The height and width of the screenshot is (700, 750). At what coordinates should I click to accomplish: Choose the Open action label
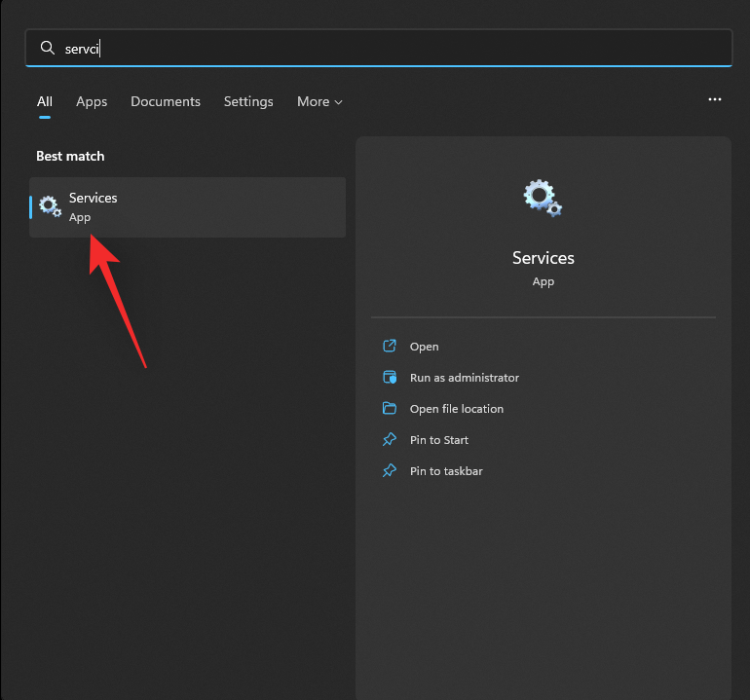424,347
